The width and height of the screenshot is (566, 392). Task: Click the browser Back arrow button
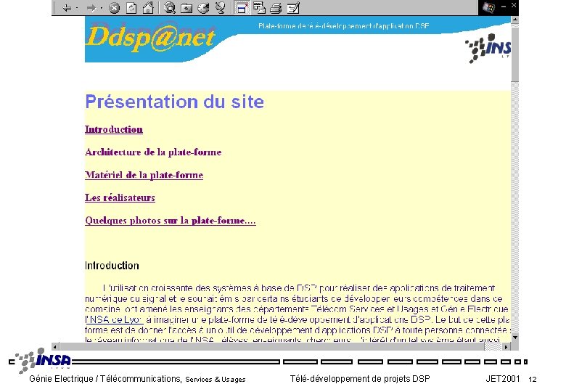click(67, 7)
